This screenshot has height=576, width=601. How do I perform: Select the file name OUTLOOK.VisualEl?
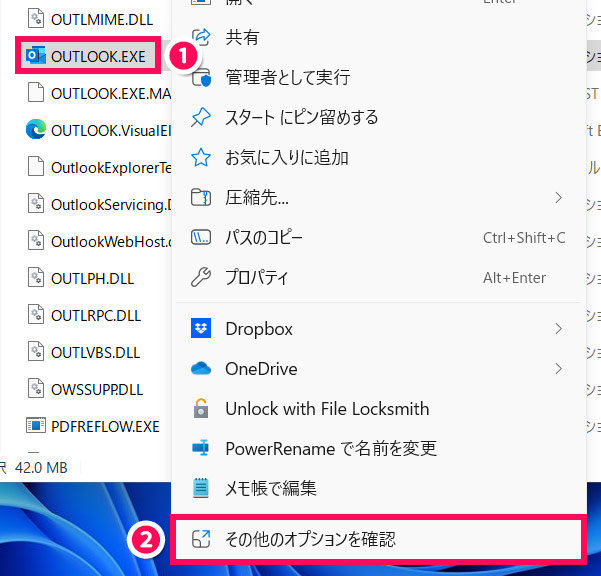pyautogui.click(x=111, y=130)
